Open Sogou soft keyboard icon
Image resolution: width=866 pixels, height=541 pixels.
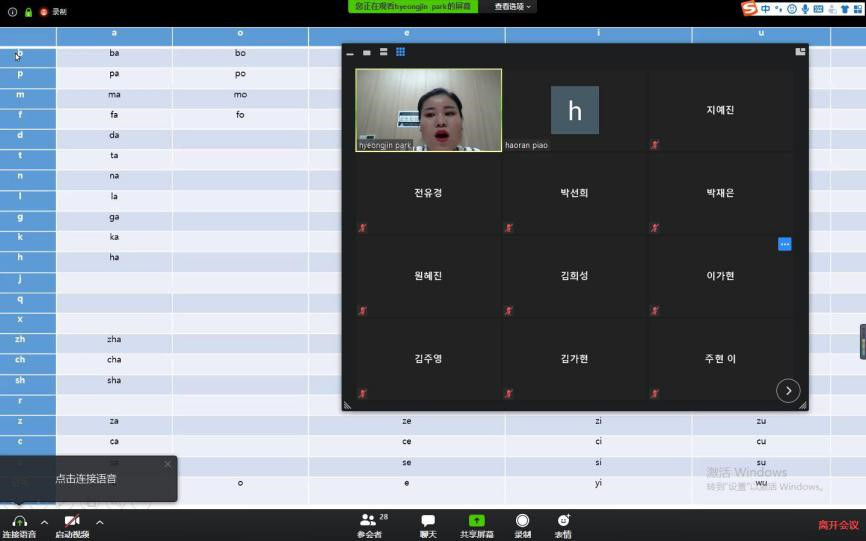pyautogui.click(x=819, y=9)
